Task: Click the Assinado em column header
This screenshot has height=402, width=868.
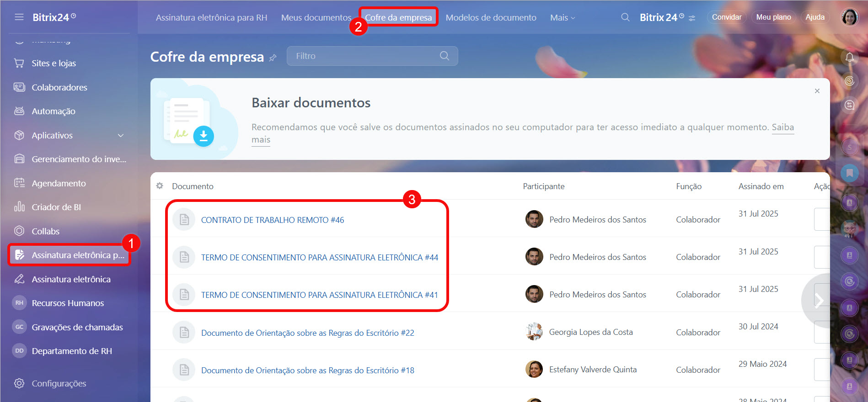Action: 761,186
